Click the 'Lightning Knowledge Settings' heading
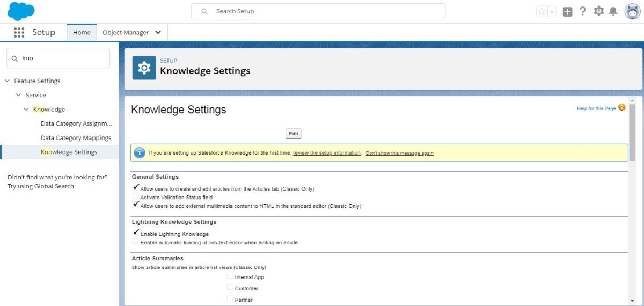The height and width of the screenshot is (306, 644). pyautogui.click(x=174, y=222)
